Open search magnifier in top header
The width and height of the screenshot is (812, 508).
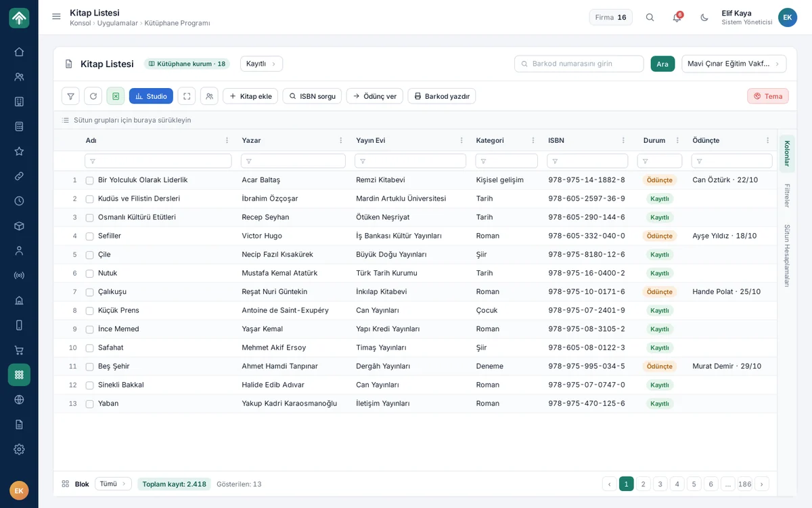pos(650,18)
